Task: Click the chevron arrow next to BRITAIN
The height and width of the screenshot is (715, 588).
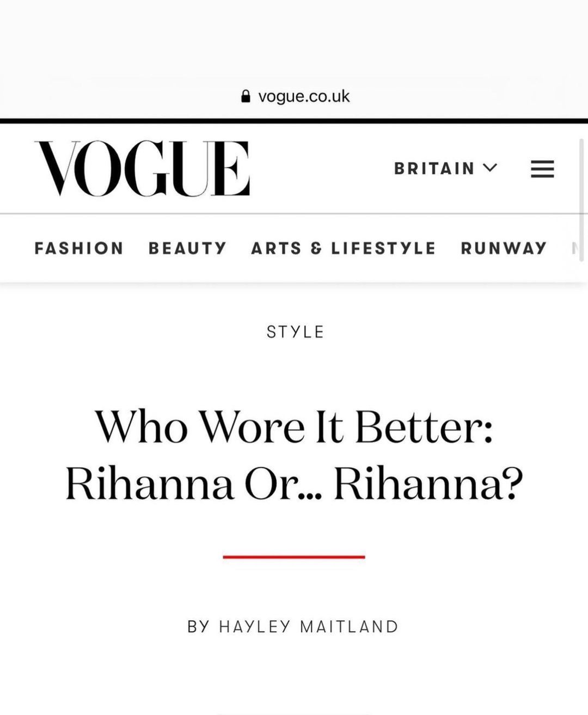Action: pyautogui.click(x=490, y=168)
